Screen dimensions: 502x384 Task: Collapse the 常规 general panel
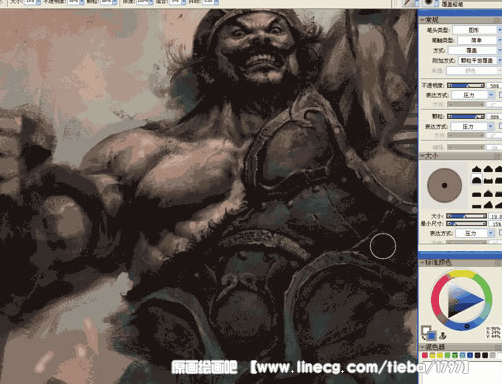pyautogui.click(x=422, y=20)
